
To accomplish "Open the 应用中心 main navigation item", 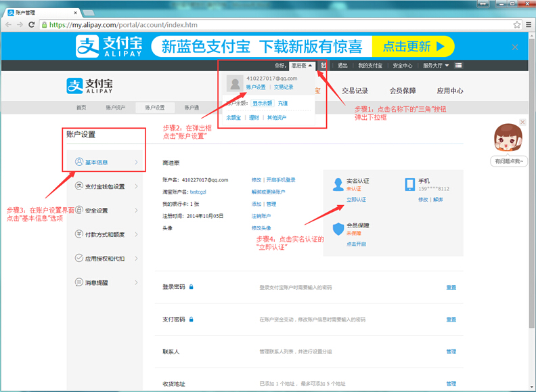I will pyautogui.click(x=450, y=91).
